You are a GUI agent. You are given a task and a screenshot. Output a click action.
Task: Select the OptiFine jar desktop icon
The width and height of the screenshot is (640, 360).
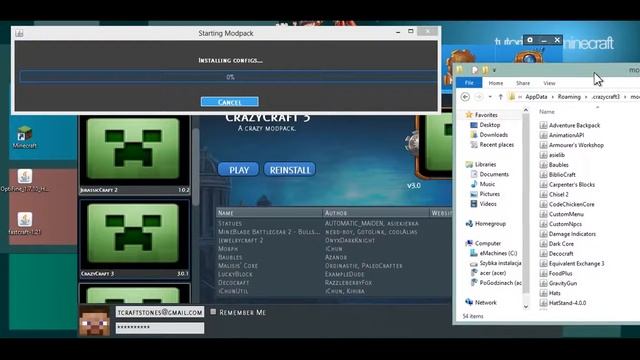24,180
